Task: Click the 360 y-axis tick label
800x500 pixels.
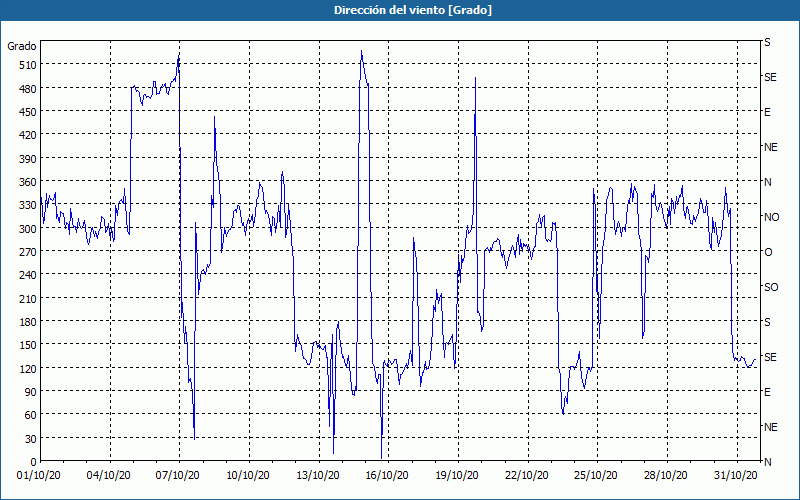Action: (x=27, y=182)
